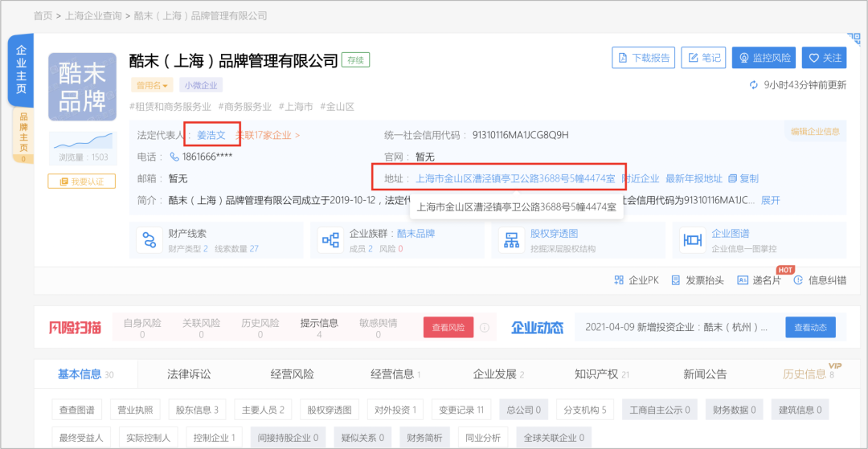Click the info icon beside 查看风险

tap(485, 328)
